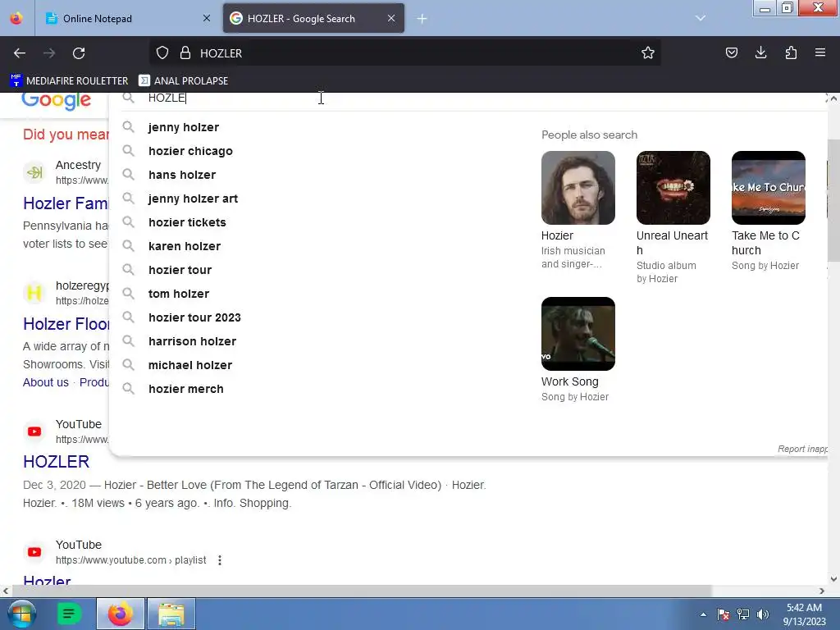This screenshot has height=630, width=840.
Task: Open the Firefox application menu
Action: click(820, 52)
